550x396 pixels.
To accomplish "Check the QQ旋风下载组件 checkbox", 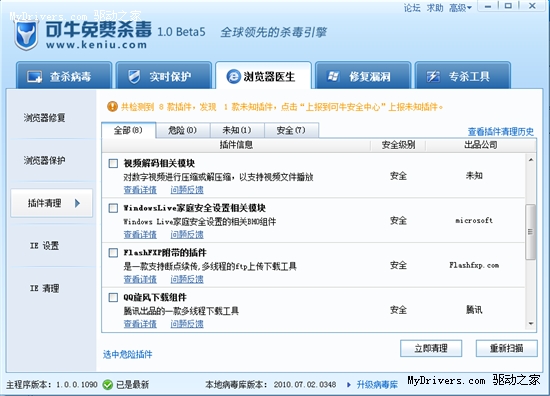I will [113, 297].
